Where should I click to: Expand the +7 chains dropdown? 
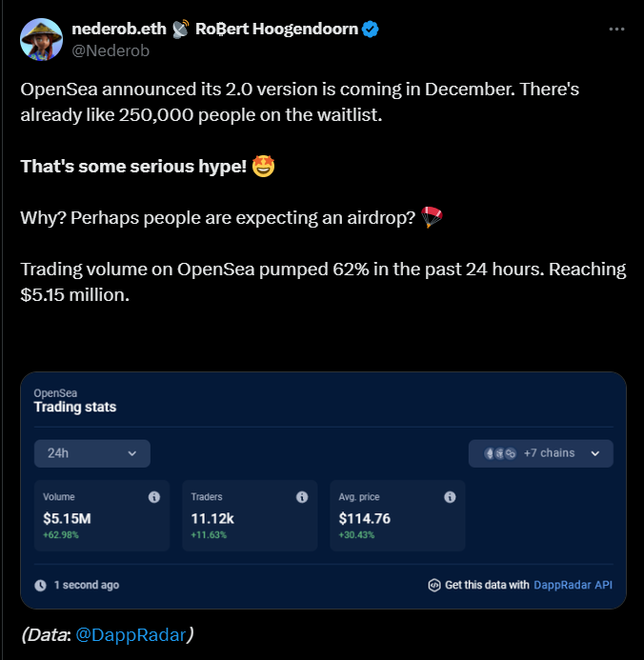541,453
